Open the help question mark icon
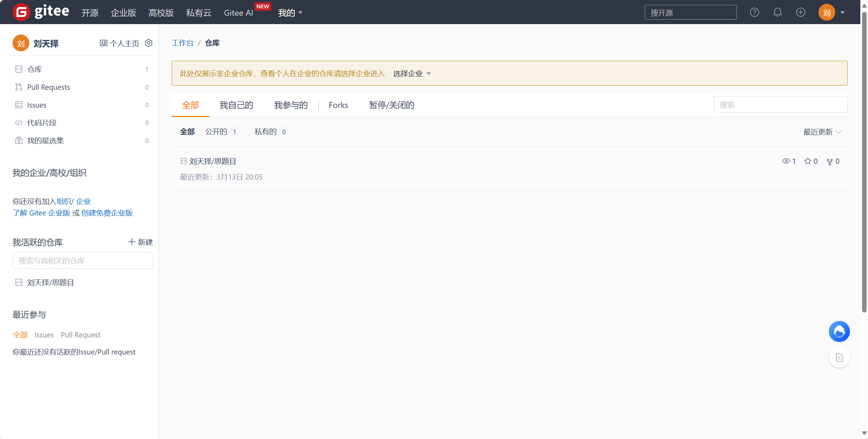Image resolution: width=868 pixels, height=439 pixels. point(754,13)
